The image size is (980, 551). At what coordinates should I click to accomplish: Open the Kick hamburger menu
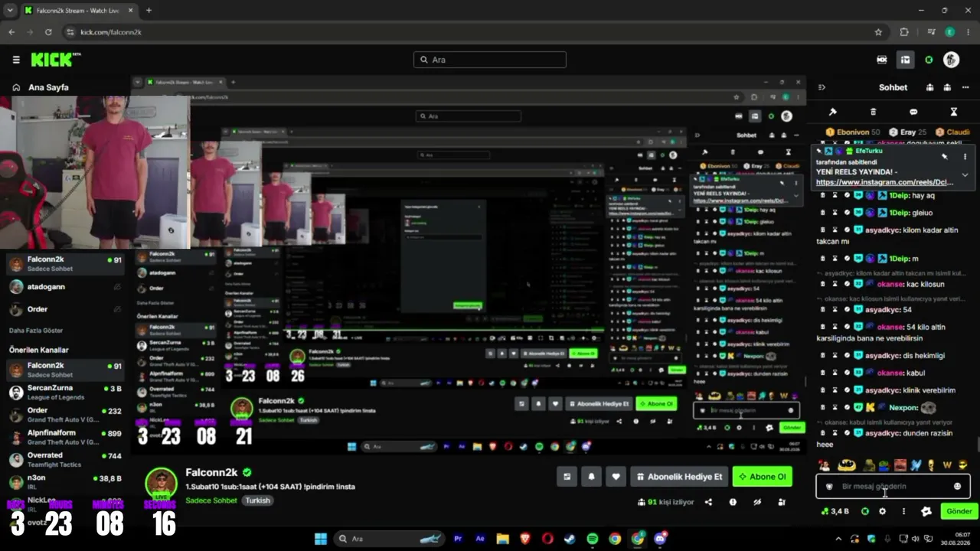pyautogui.click(x=16, y=60)
